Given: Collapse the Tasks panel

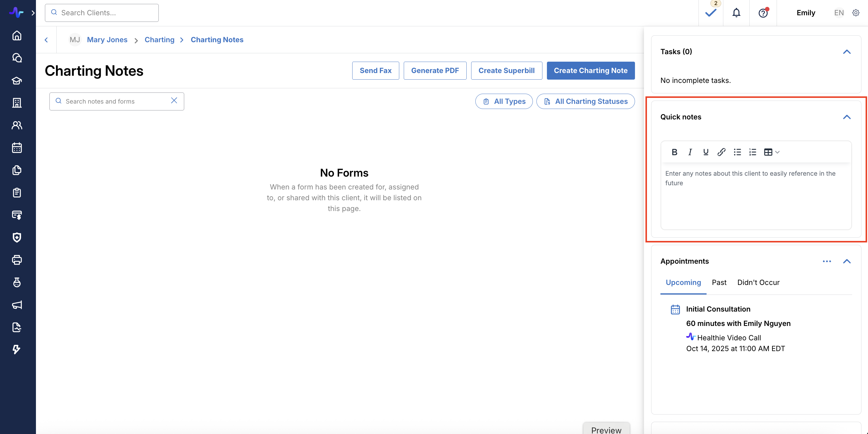Looking at the screenshot, I should pos(846,52).
